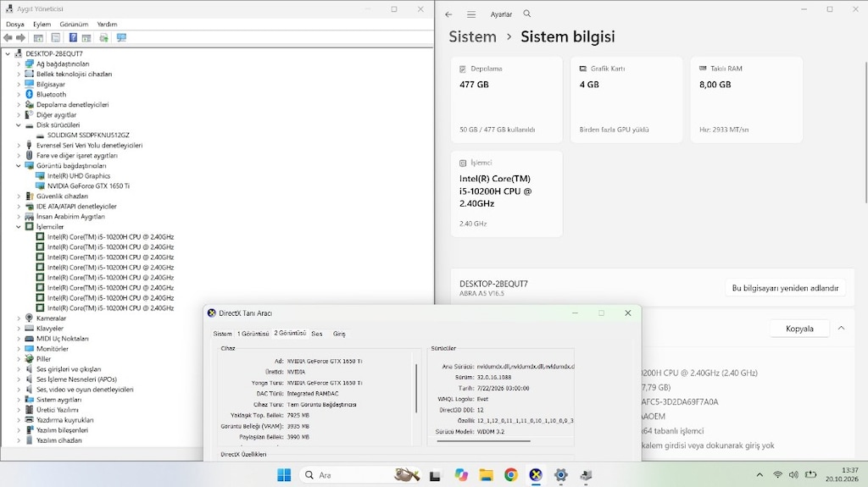The width and height of the screenshot is (868, 487).
Task: Open the Dosya menu
Action: click(15, 25)
